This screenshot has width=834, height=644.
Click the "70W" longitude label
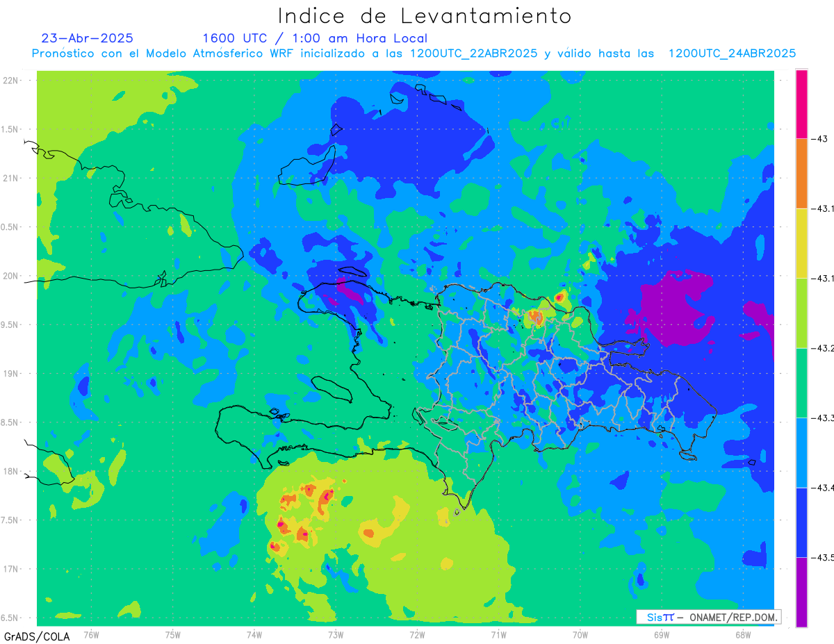pyautogui.click(x=580, y=634)
